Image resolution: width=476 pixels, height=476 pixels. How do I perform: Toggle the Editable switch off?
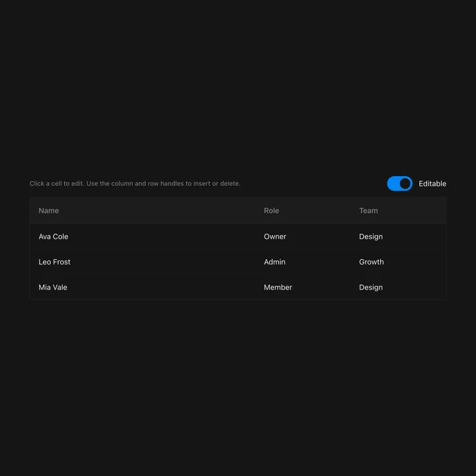pos(399,184)
